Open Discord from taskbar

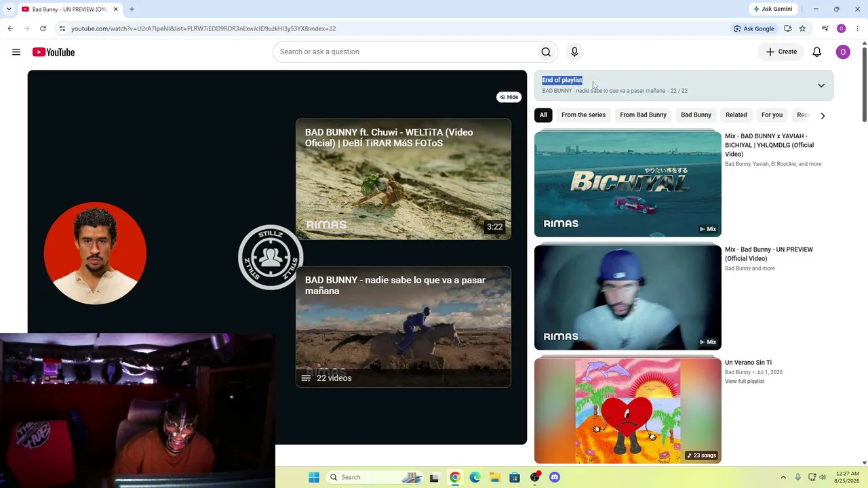[555, 477]
